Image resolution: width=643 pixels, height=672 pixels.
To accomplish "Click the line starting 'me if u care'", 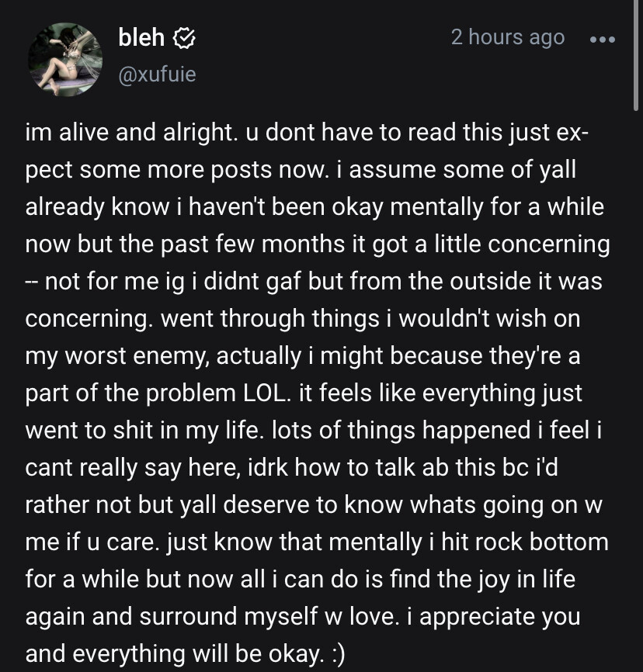I will click(x=317, y=542).
